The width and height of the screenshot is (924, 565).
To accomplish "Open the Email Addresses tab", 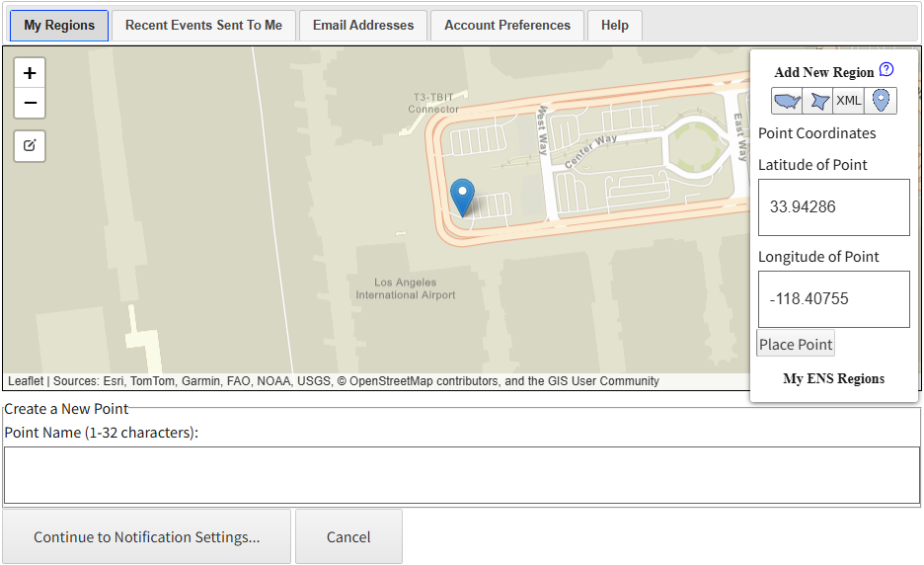I will [363, 26].
